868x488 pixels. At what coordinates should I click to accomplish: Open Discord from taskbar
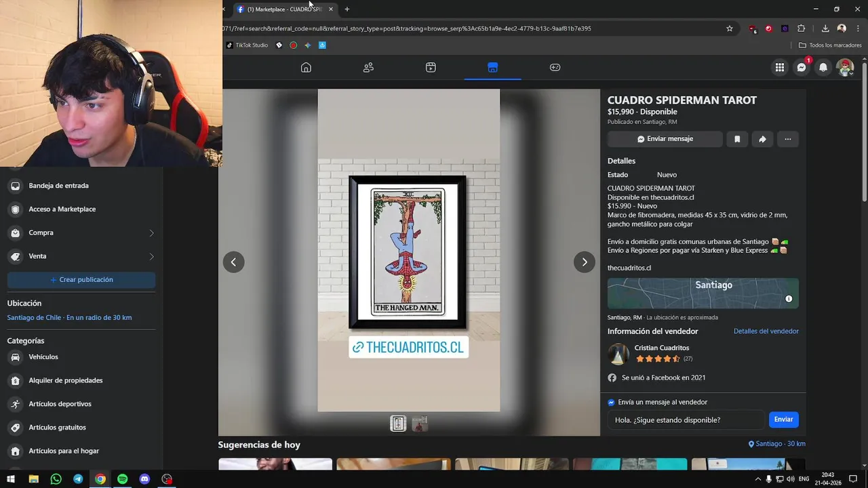pyautogui.click(x=144, y=479)
